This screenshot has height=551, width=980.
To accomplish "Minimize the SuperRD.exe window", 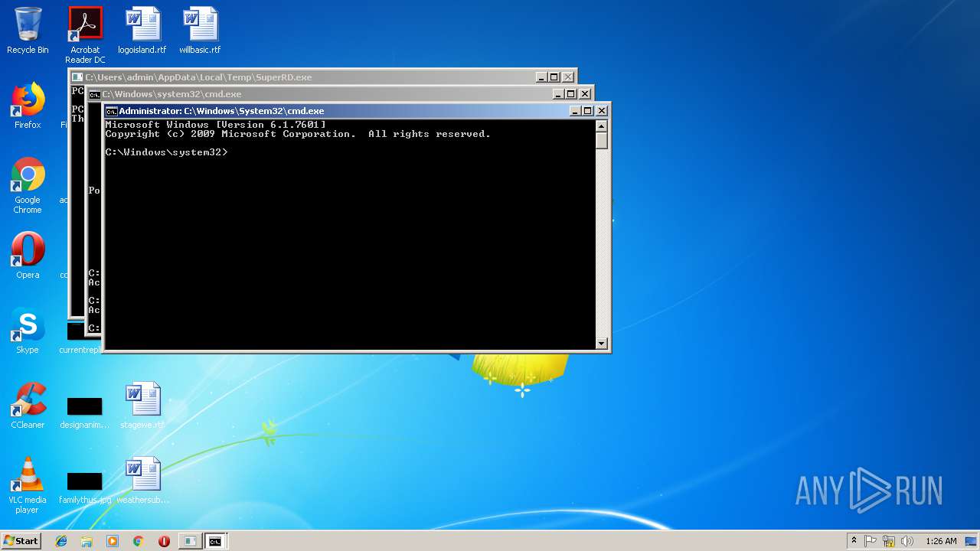I will click(541, 77).
